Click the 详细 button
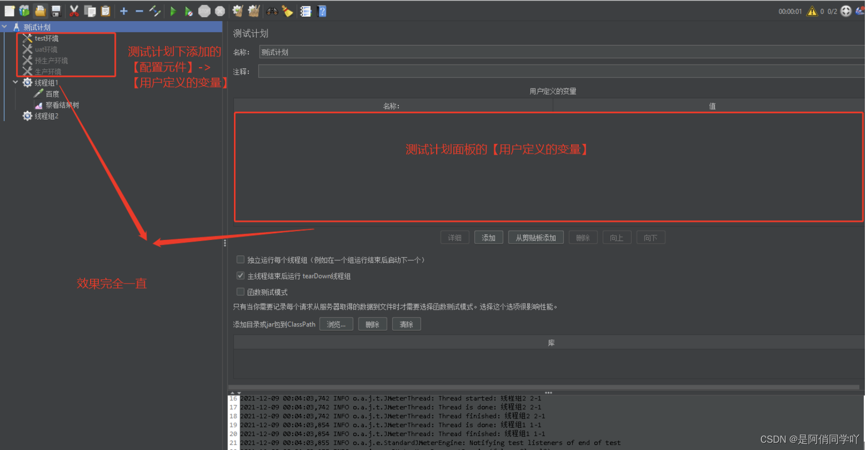Image resolution: width=868 pixels, height=450 pixels. click(455, 237)
